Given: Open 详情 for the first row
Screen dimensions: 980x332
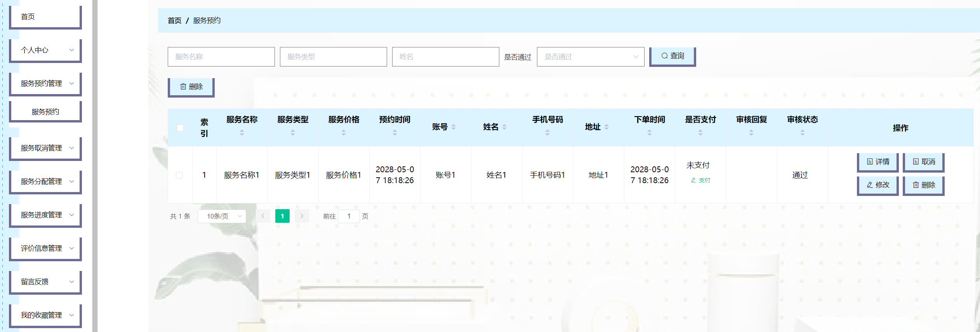Looking at the screenshot, I should [877, 162].
